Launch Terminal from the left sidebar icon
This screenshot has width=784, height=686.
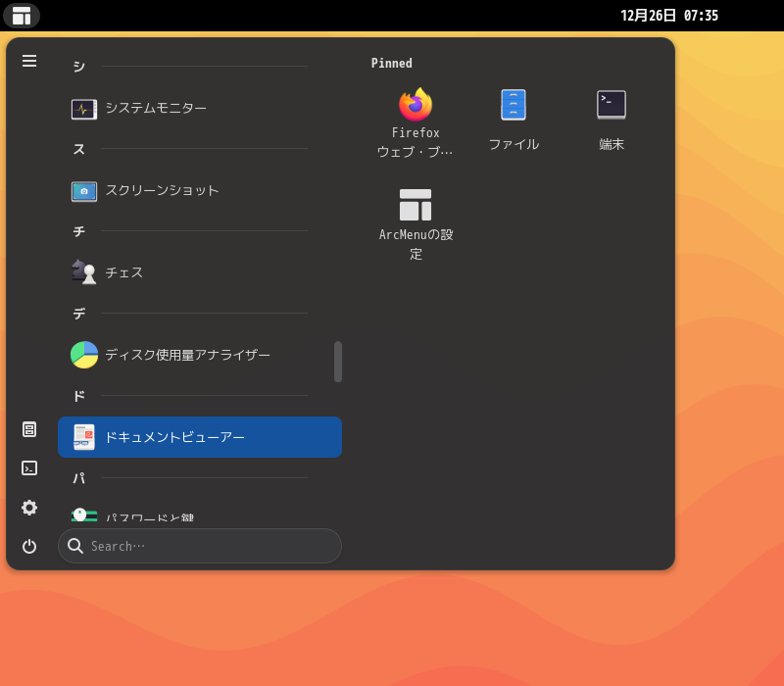[29, 468]
